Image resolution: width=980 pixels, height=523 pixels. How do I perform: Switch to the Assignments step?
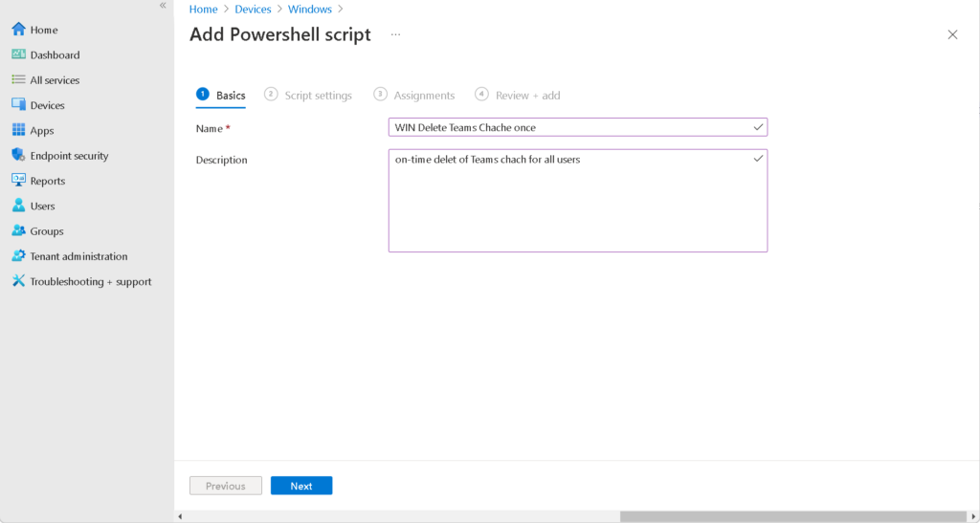click(414, 95)
